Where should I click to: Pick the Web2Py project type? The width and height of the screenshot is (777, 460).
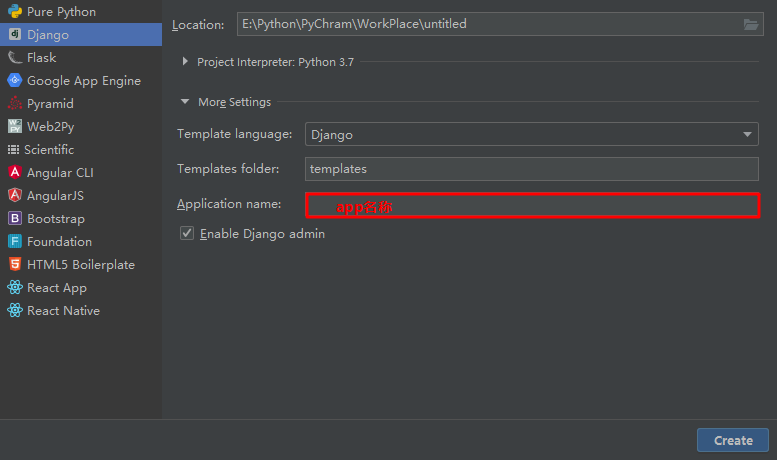pos(81,126)
